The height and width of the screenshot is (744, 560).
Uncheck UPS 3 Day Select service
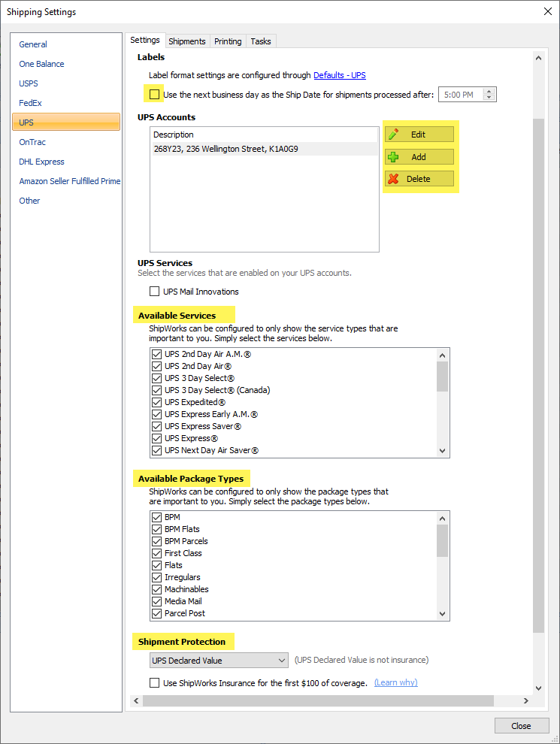[156, 378]
